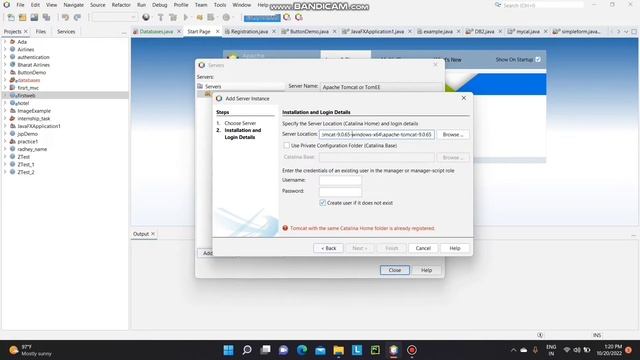Open the File menu
Screen dimensions: 640x360
point(20,5)
